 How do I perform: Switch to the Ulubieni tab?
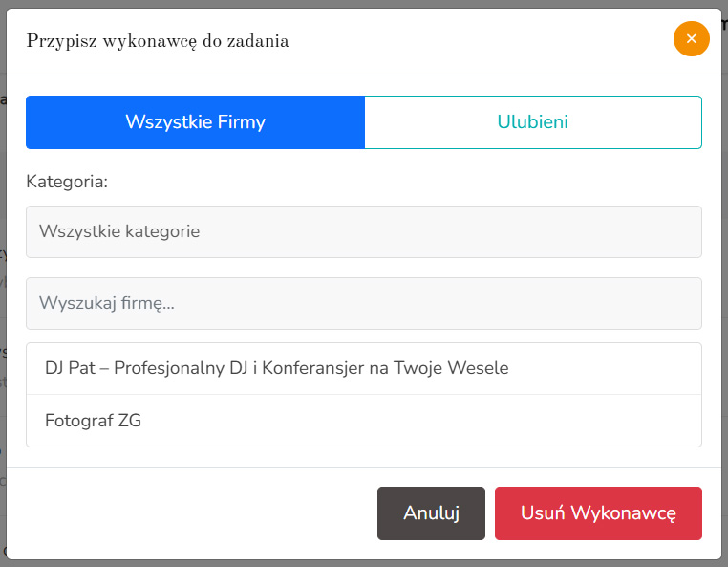(x=533, y=122)
